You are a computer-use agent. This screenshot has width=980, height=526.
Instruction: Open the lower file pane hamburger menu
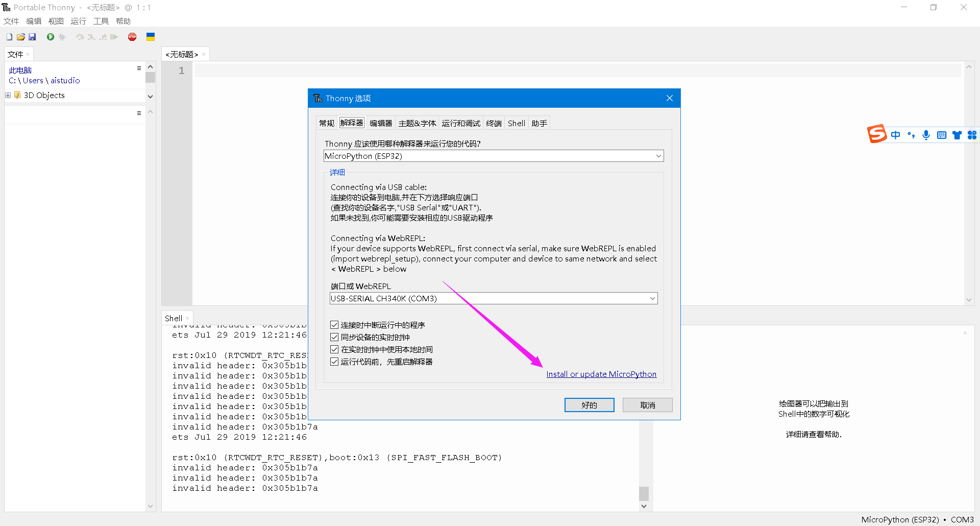[139, 113]
